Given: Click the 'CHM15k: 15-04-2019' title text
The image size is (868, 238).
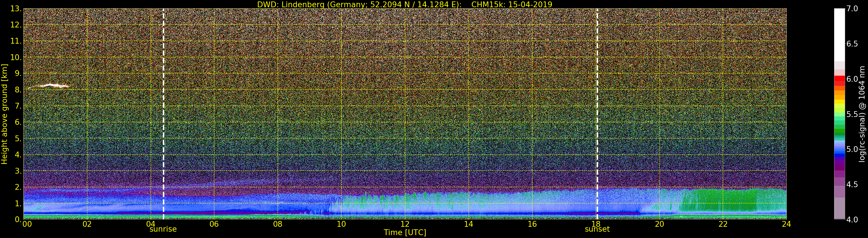Looking at the screenshot, I should [512, 4].
